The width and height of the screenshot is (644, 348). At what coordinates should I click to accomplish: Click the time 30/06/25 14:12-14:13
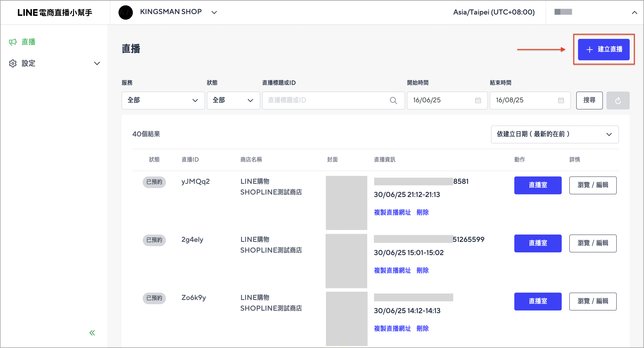point(407,311)
